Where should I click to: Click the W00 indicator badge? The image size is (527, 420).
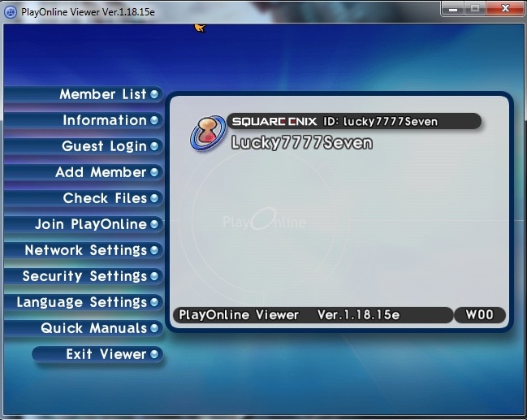click(x=481, y=315)
